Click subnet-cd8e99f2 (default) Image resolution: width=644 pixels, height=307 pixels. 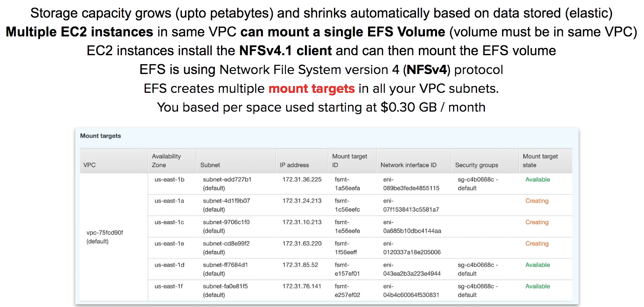226,248
